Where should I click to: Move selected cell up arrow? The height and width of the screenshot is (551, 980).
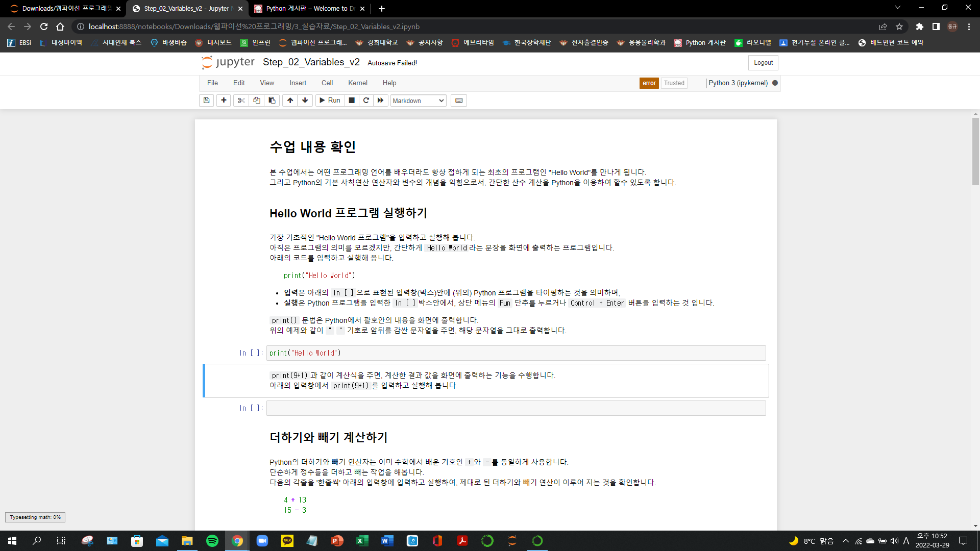(290, 101)
